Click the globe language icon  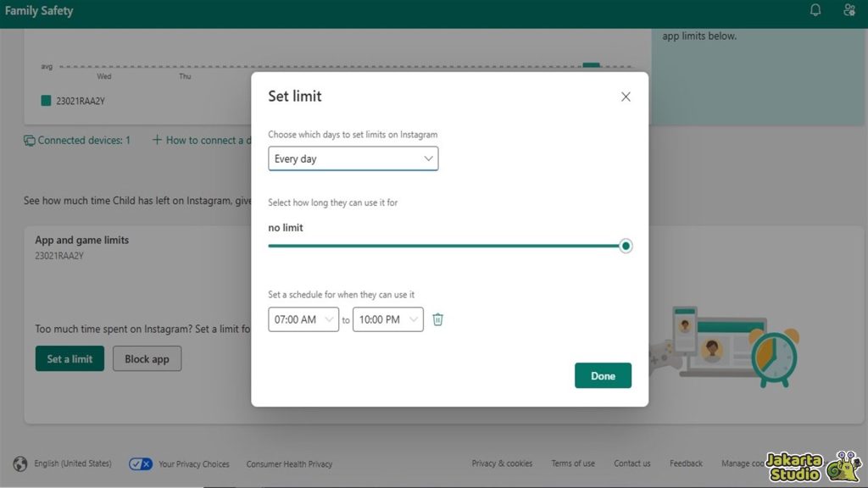click(x=20, y=463)
